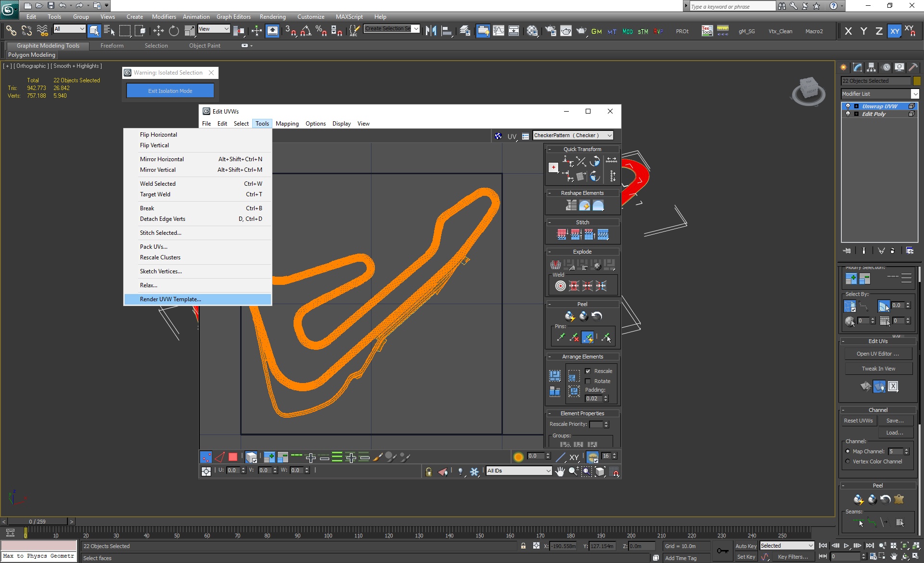Open the CheckerPattern texture dropdown
The height and width of the screenshot is (563, 924).
[573, 135]
